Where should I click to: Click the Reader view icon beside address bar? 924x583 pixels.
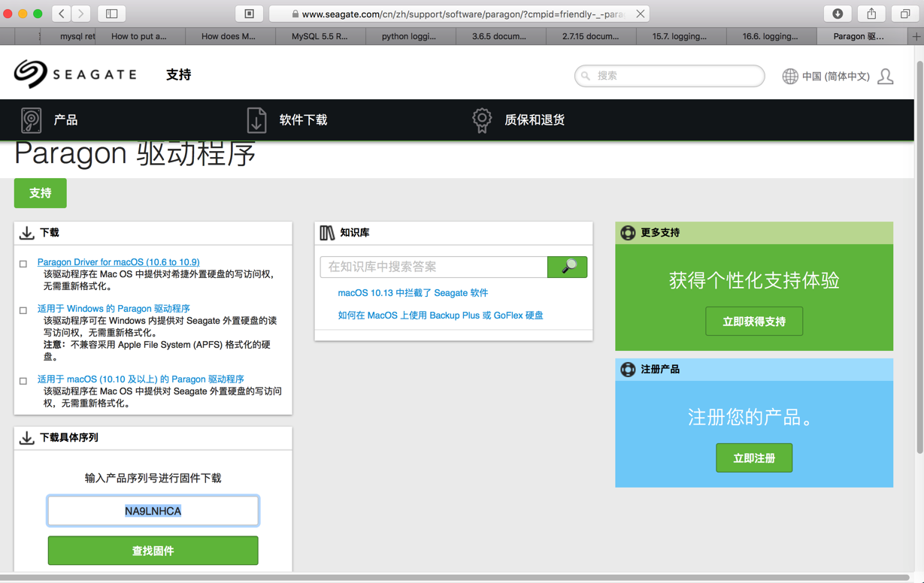(249, 14)
